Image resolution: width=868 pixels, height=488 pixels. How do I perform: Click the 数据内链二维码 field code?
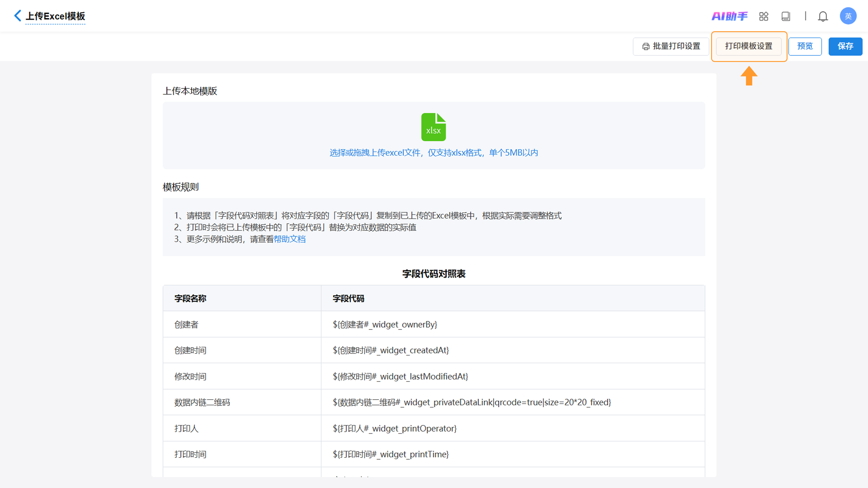472,402
